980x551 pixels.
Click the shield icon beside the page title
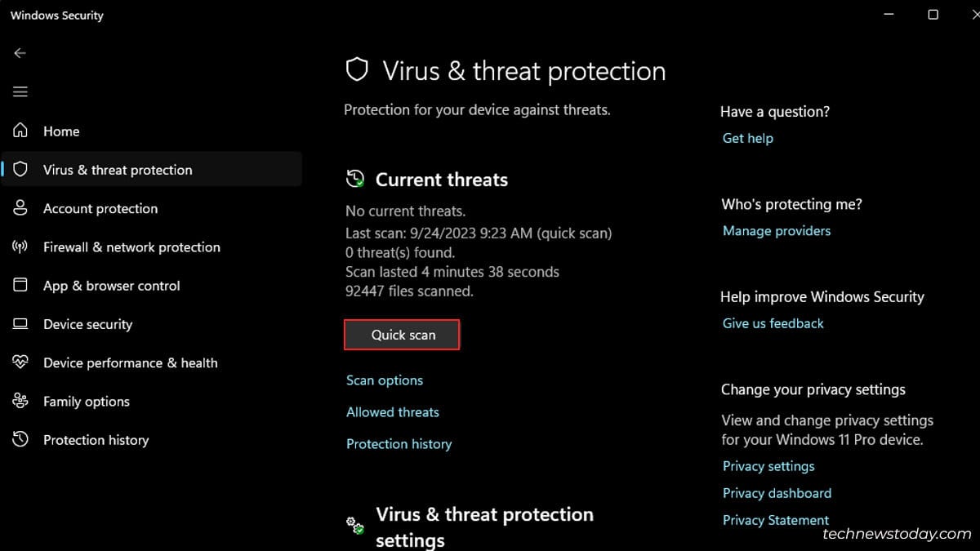357,70
